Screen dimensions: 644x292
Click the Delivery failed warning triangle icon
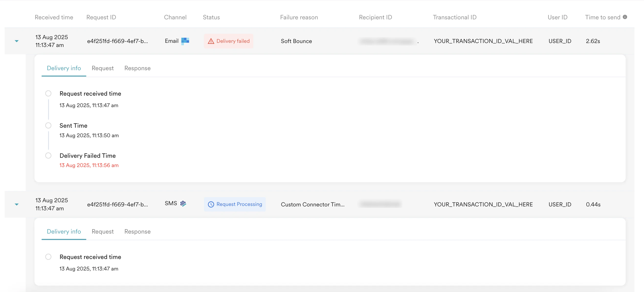click(x=211, y=41)
